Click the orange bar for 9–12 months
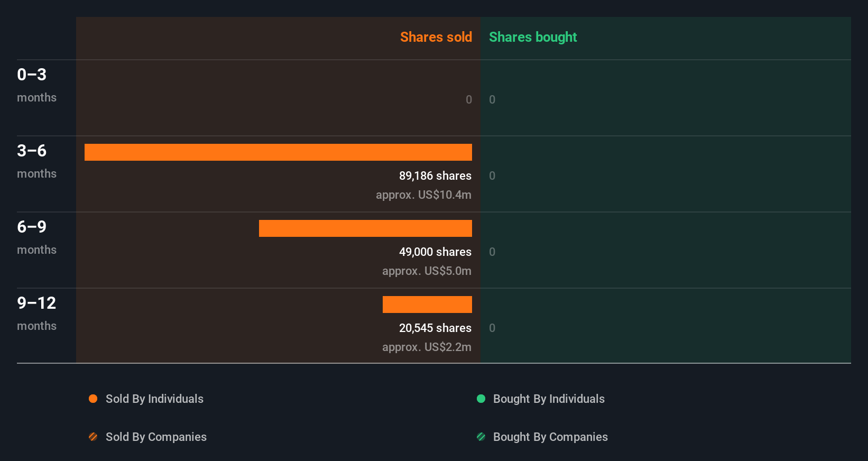Image resolution: width=868 pixels, height=461 pixels. (x=427, y=305)
